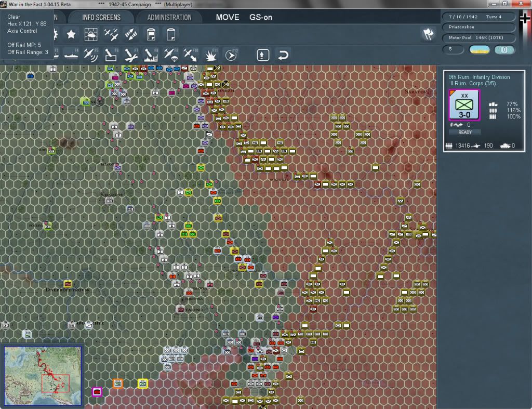This screenshot has height=409, width=532.
Task: Click the Kharkov city label on the map
Action: (x=112, y=194)
